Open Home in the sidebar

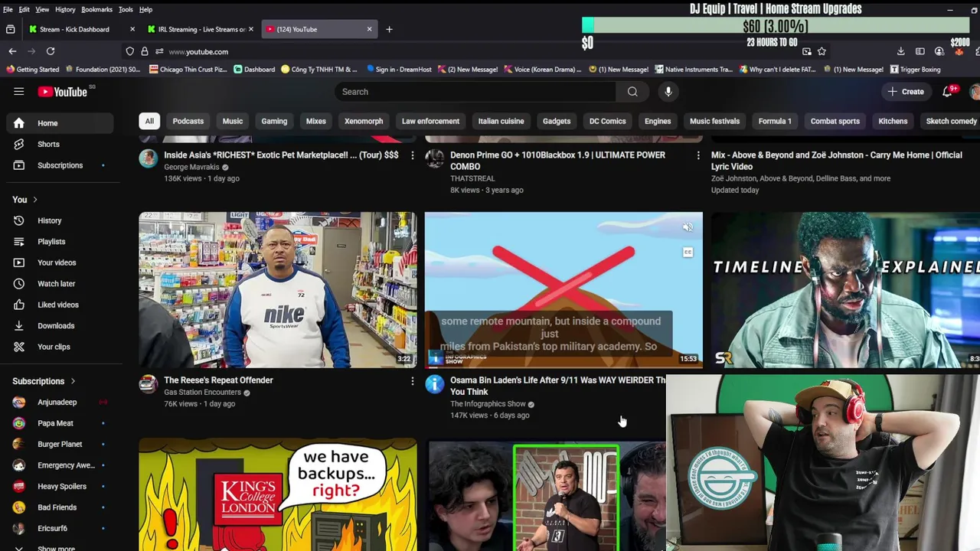point(60,123)
